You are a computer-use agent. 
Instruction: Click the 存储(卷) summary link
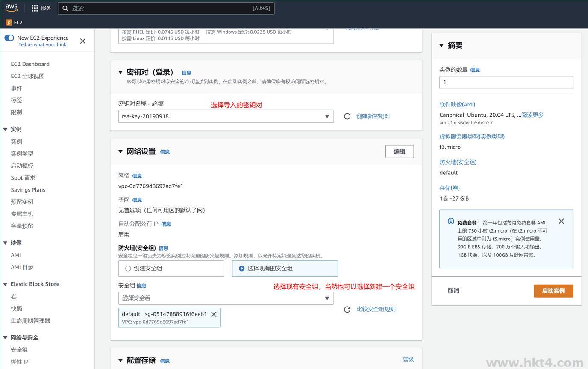point(450,188)
